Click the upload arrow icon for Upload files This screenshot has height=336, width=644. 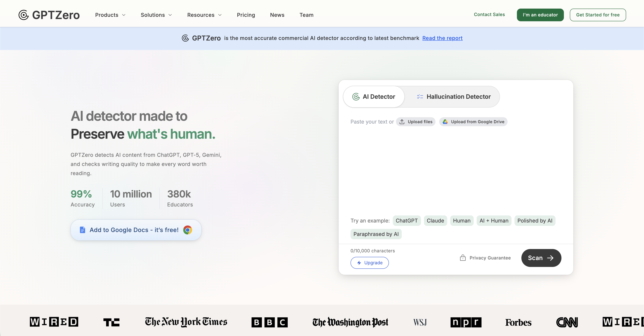click(402, 122)
